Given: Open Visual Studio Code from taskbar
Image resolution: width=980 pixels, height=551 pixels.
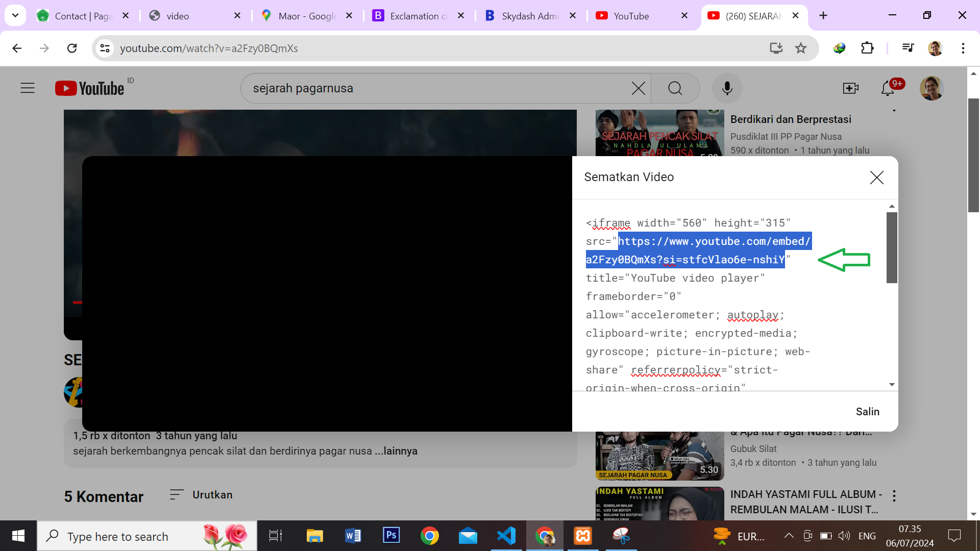Looking at the screenshot, I should pos(506,536).
